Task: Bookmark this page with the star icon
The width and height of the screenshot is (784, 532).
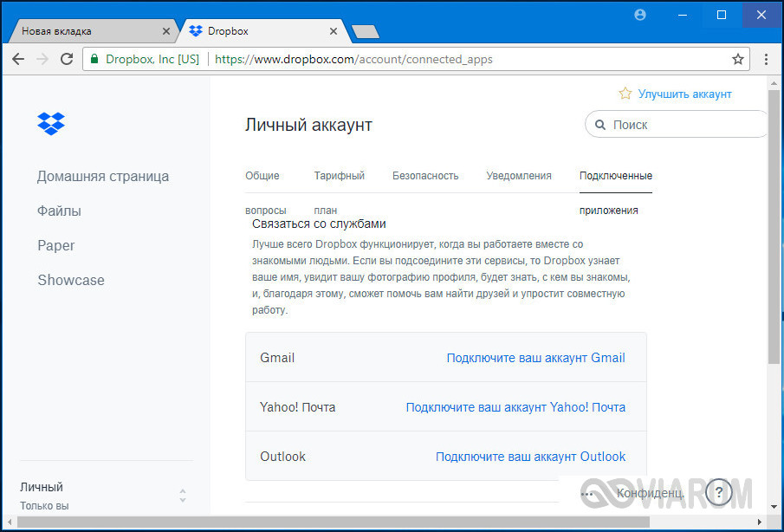Action: pos(737,60)
